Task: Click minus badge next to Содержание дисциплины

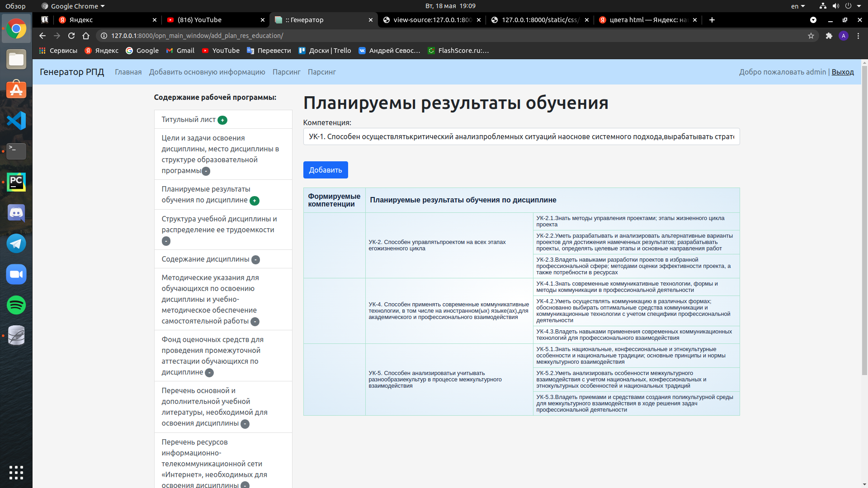Action: click(255, 260)
